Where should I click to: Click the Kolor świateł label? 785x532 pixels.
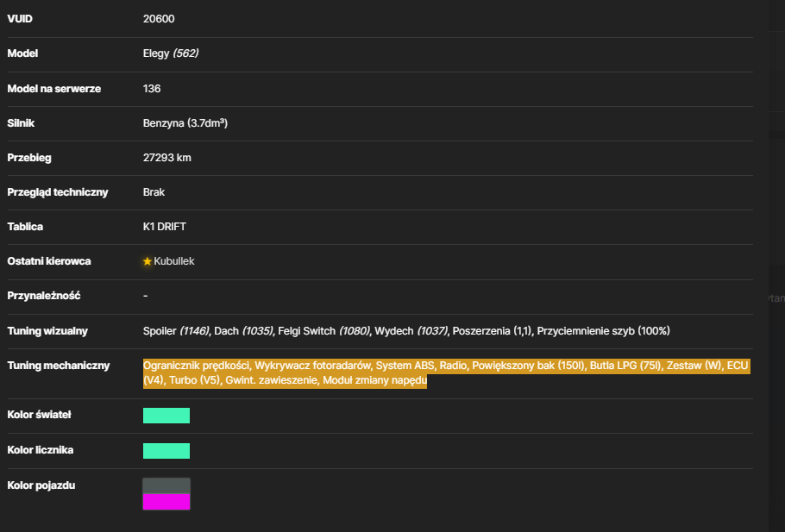[x=39, y=415]
